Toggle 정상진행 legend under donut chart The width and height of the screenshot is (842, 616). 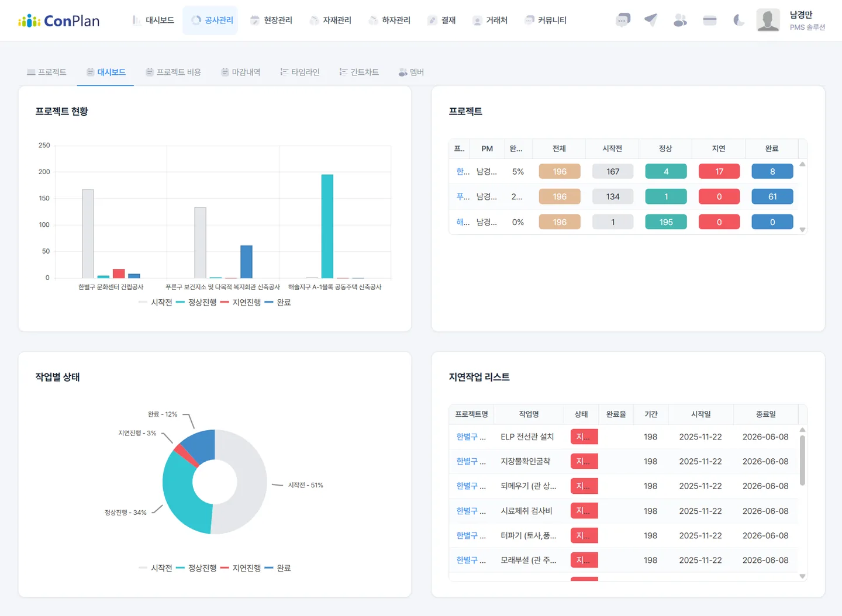point(196,567)
